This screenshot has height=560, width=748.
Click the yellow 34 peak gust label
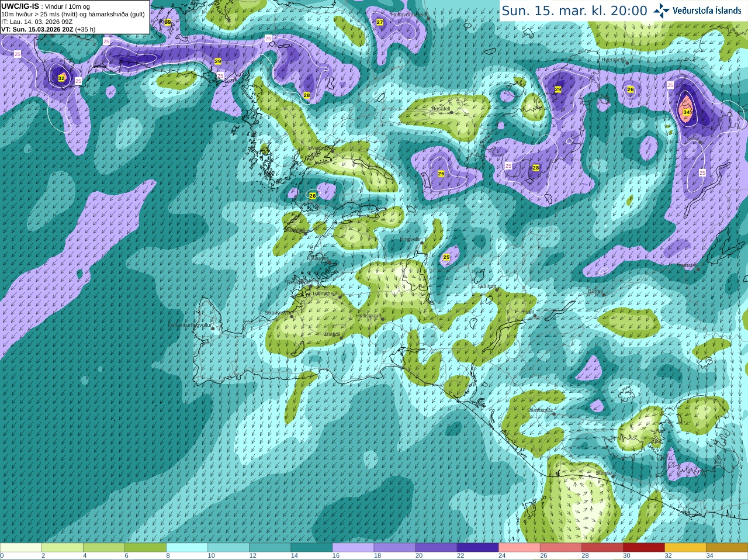[x=687, y=112]
